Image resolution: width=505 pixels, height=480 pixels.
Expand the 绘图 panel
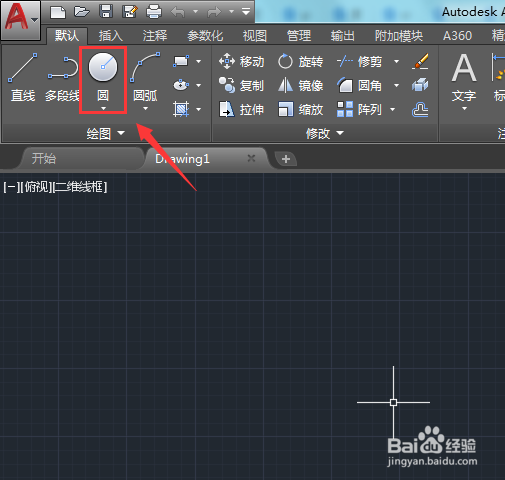tap(106, 133)
